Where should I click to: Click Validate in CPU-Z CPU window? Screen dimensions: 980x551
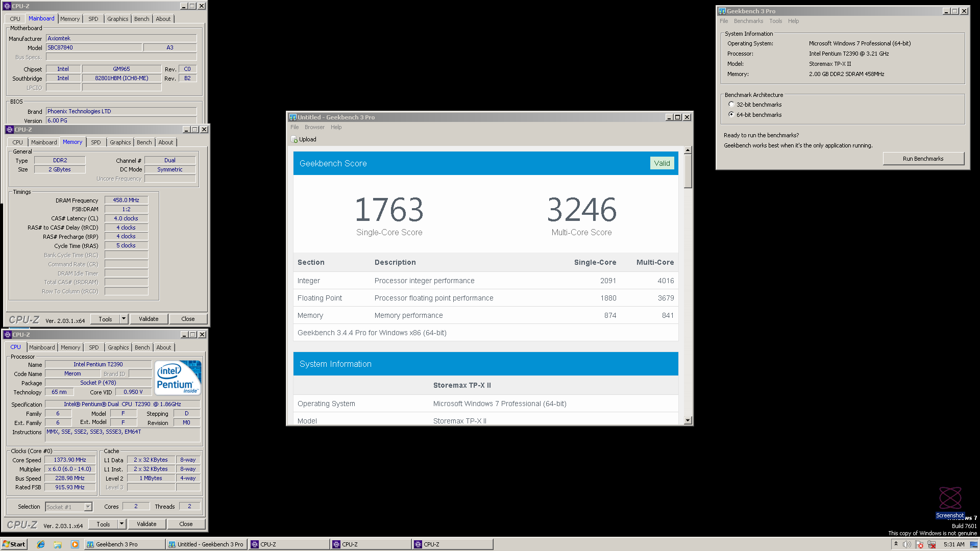146,524
